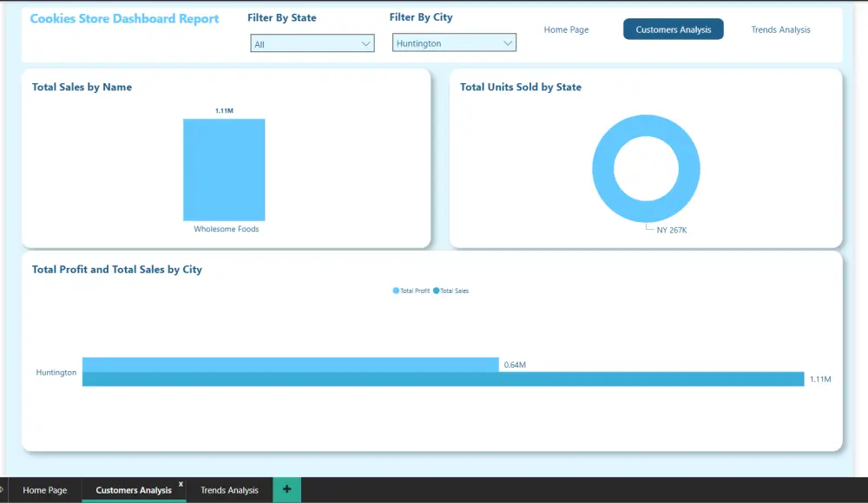
Task: Click the Total Sales by Name heading
Action: 82,87
